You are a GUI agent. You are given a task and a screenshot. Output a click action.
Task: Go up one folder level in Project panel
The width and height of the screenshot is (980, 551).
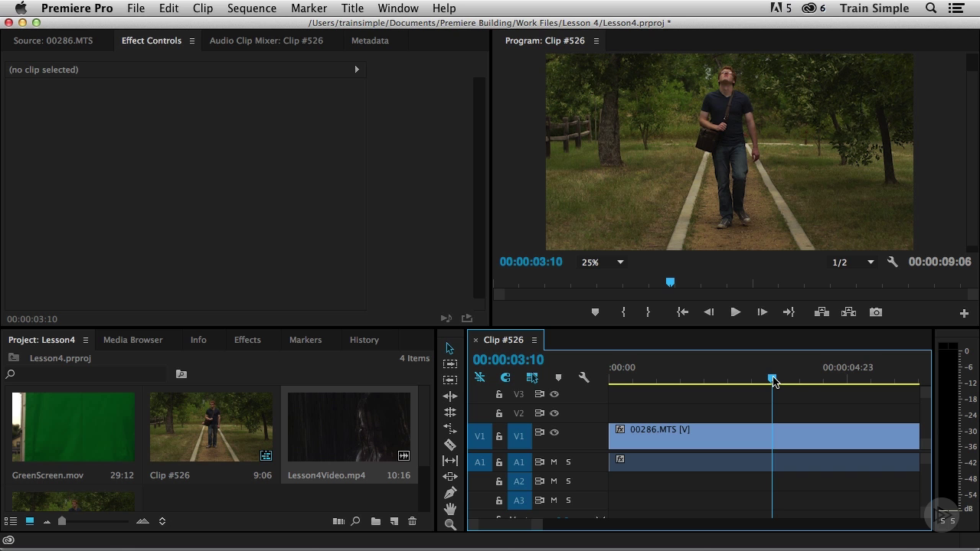14,357
